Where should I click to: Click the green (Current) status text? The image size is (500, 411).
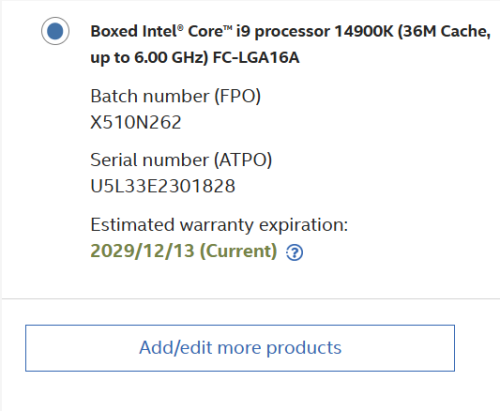238,251
